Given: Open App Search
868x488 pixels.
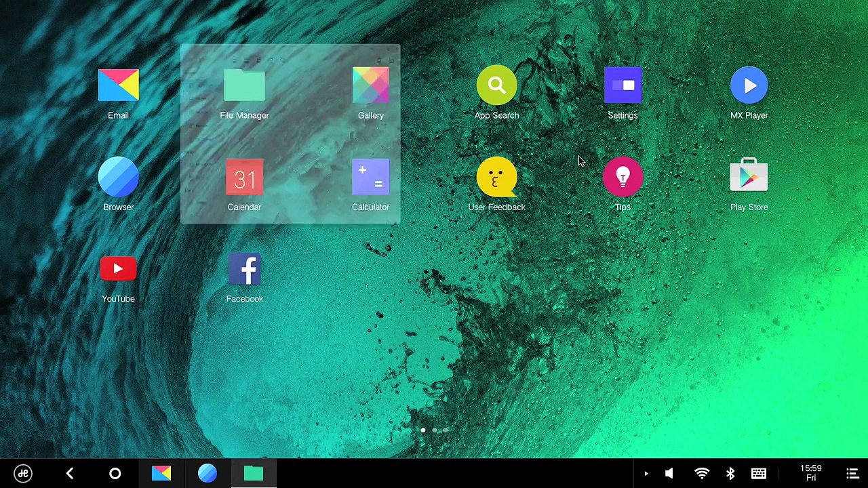Looking at the screenshot, I should (496, 93).
